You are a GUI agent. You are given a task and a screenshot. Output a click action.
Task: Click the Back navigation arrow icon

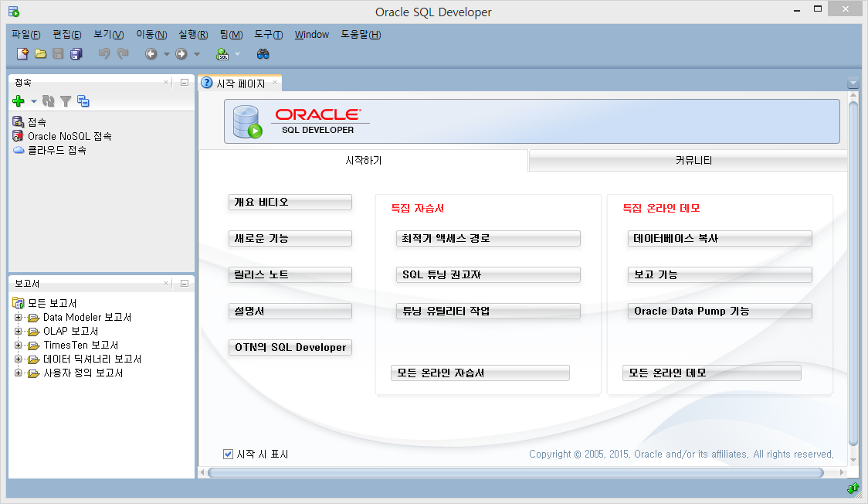(x=151, y=53)
